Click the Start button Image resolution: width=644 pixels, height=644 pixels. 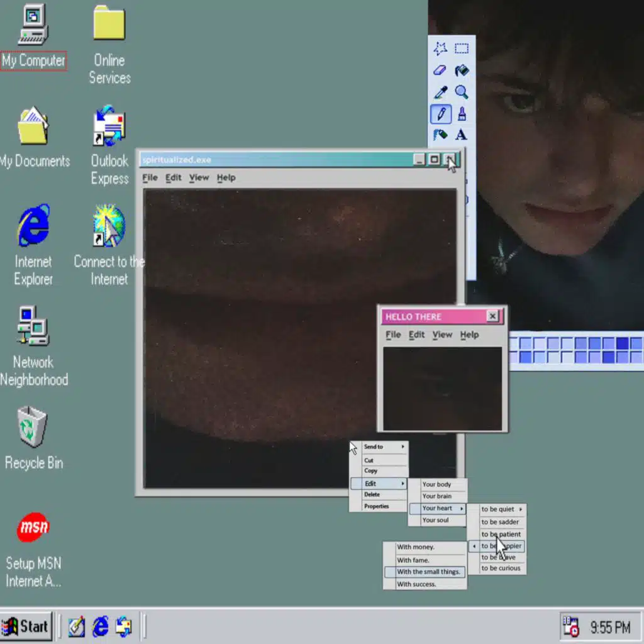pyautogui.click(x=26, y=626)
